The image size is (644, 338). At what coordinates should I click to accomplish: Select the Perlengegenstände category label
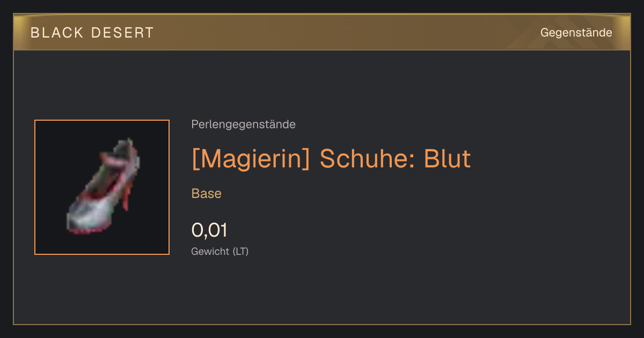pos(243,124)
